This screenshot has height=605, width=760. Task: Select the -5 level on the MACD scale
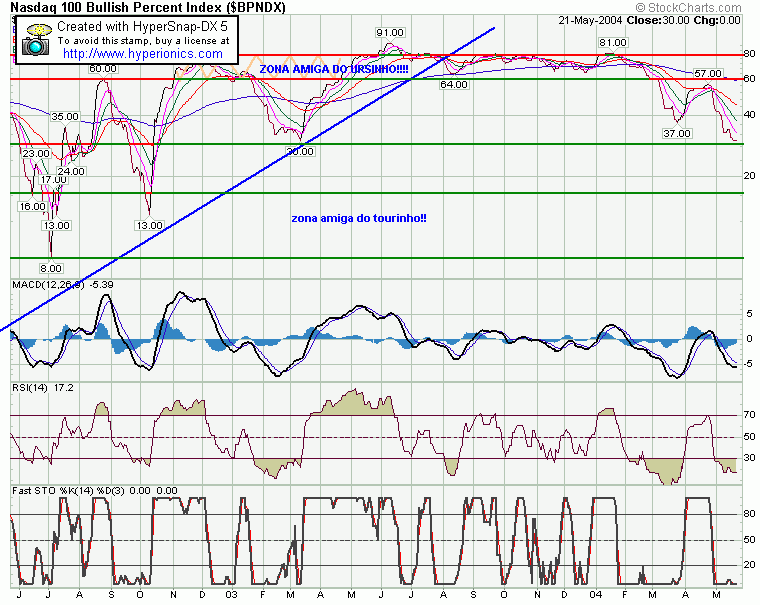click(749, 364)
